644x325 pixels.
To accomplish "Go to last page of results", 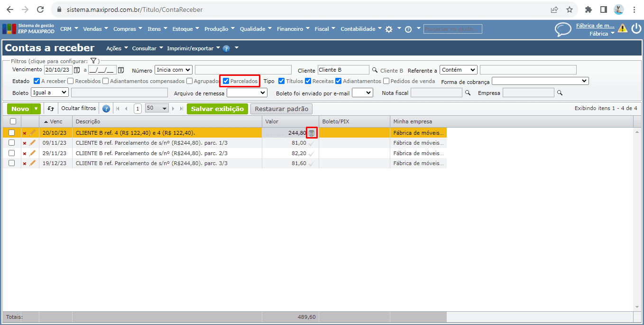I will [181, 109].
